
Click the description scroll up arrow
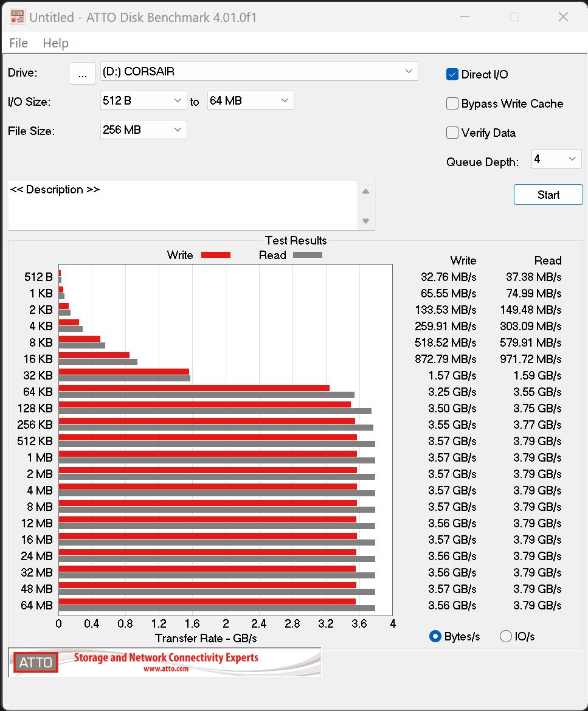366,192
